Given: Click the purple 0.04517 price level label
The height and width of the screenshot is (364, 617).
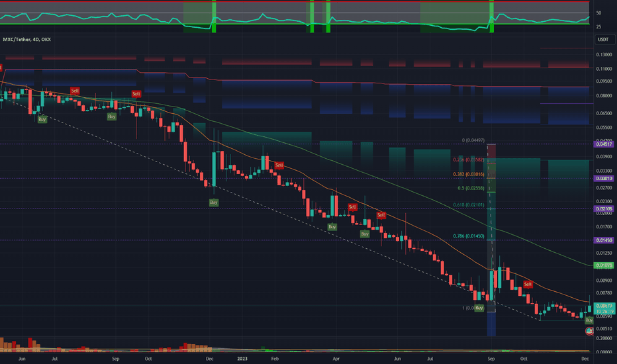Looking at the screenshot, I should (x=604, y=144).
